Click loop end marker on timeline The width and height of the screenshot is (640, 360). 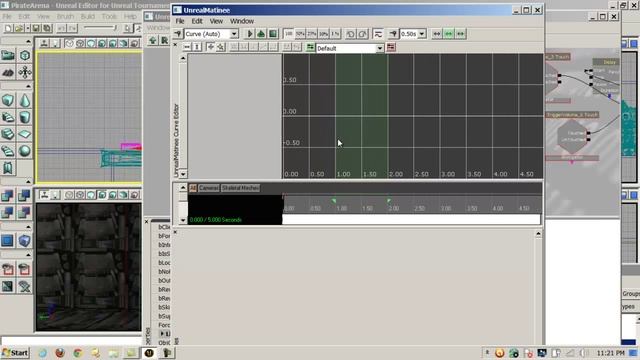point(389,200)
